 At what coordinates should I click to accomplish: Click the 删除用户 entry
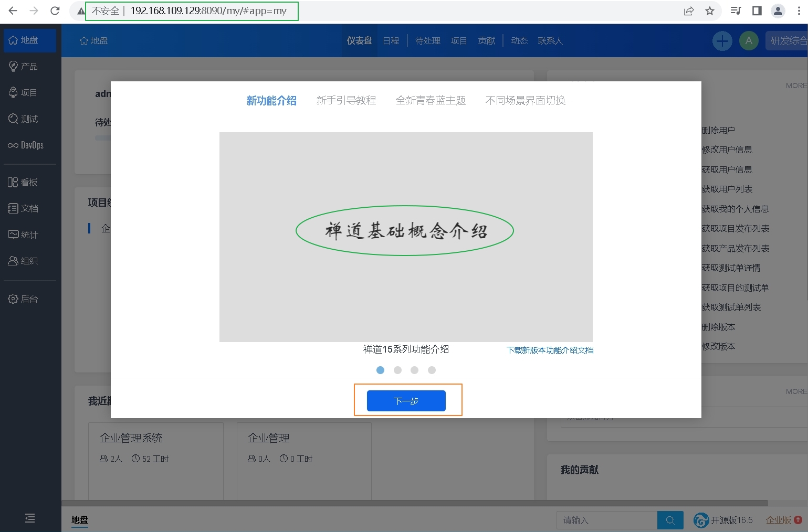pyautogui.click(x=718, y=130)
